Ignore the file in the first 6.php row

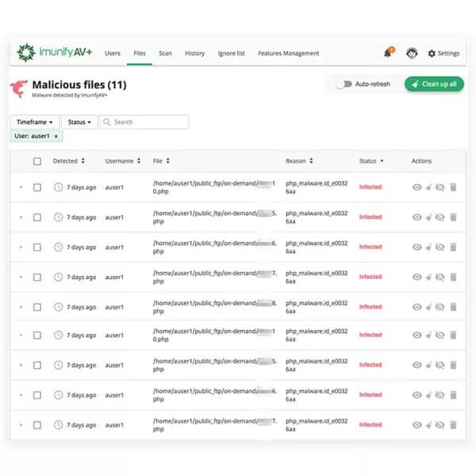coord(440,247)
